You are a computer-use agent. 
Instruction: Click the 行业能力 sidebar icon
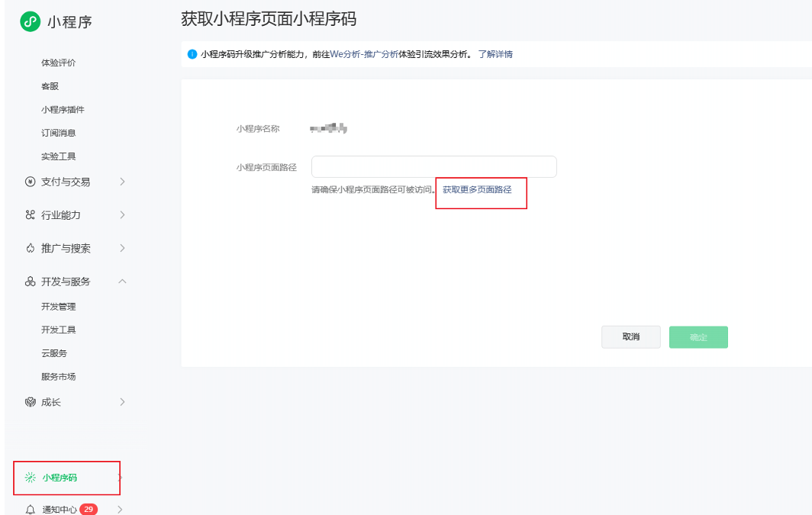point(31,215)
